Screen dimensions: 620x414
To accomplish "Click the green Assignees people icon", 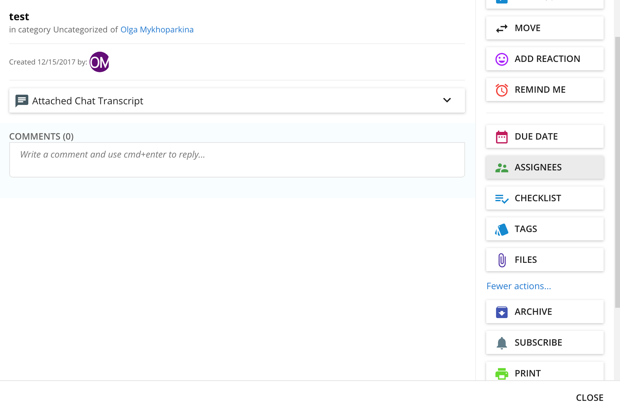I will tap(501, 168).
